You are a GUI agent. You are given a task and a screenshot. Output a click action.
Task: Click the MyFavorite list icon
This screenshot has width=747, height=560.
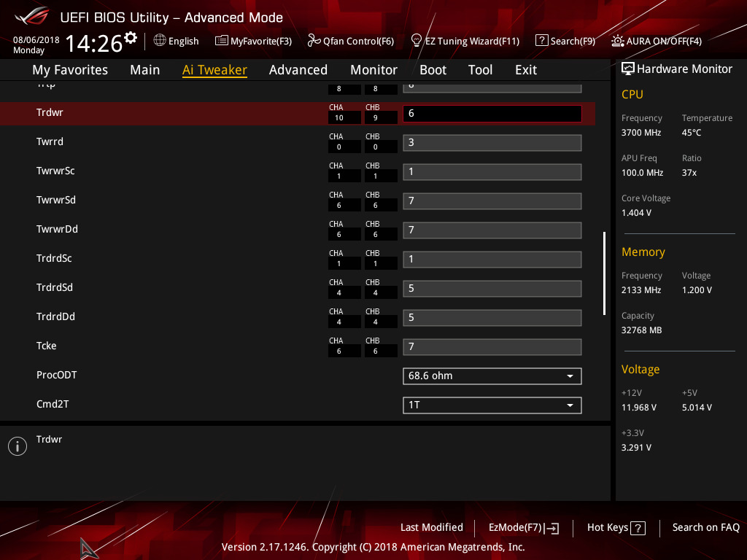click(x=222, y=41)
